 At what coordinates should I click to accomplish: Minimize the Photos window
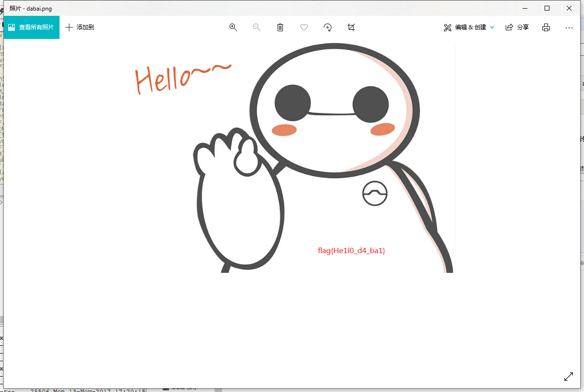tap(525, 8)
